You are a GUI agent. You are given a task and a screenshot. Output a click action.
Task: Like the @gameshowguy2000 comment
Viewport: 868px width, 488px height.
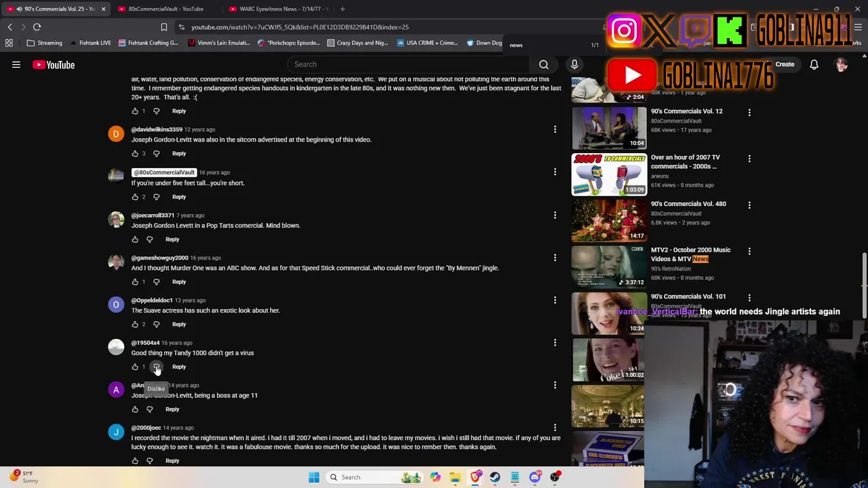[x=135, y=282]
